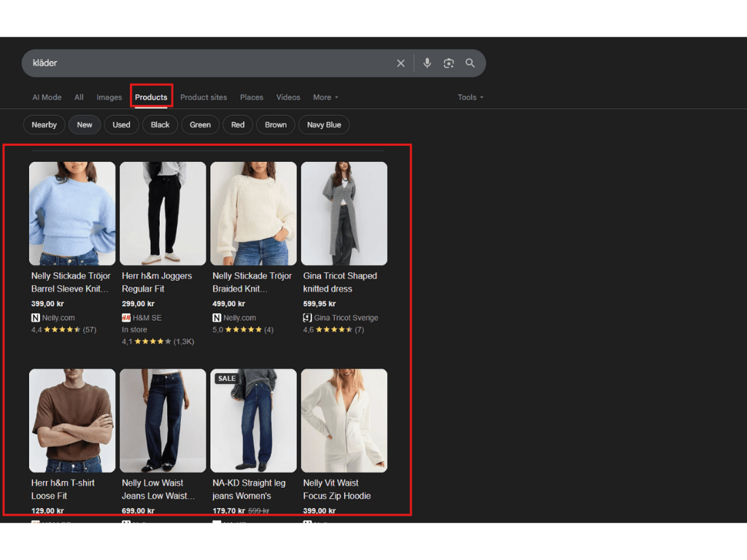The width and height of the screenshot is (747, 560).
Task: Open Google Lens camera search
Action: click(x=449, y=63)
